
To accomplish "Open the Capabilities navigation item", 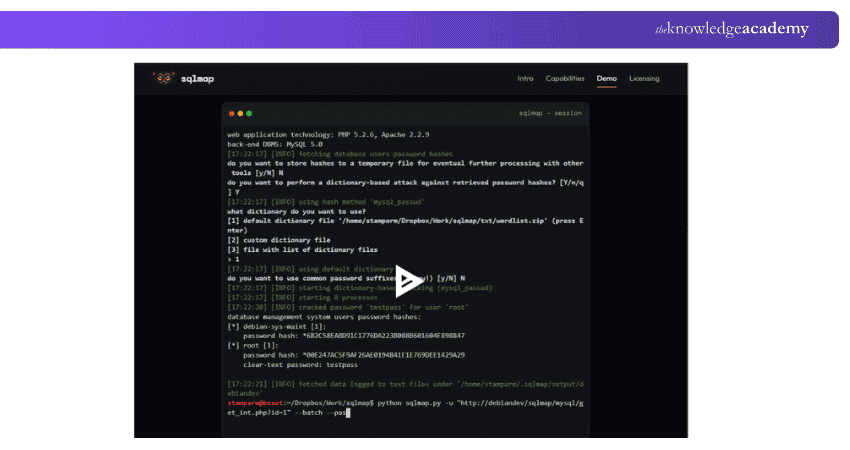I will pyautogui.click(x=565, y=79).
